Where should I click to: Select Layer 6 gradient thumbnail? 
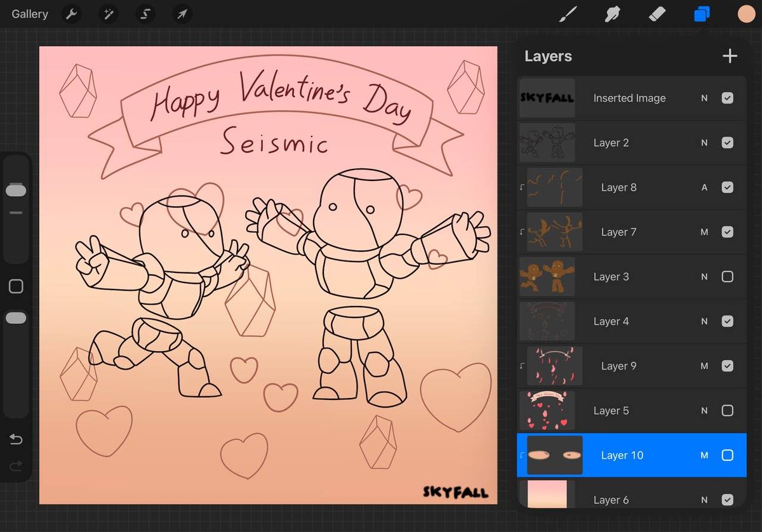click(x=547, y=495)
